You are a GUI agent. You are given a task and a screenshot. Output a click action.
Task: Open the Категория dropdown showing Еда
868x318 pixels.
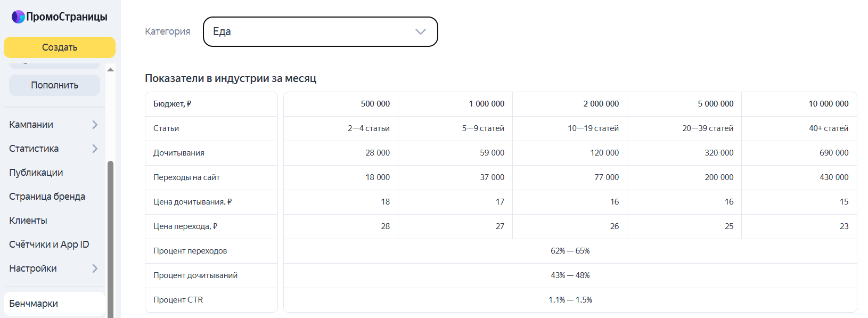coord(320,31)
